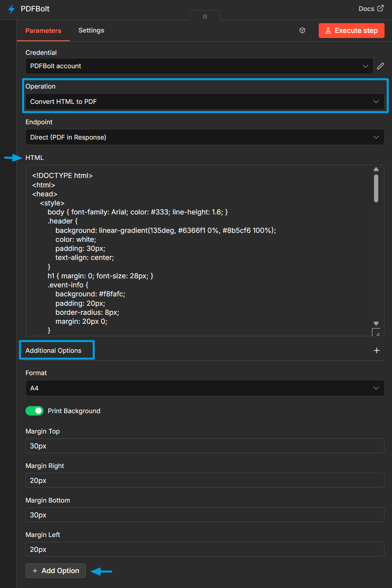This screenshot has height=588, width=392.
Task: Click the plus icon beside Additional Options
Action: (376, 350)
